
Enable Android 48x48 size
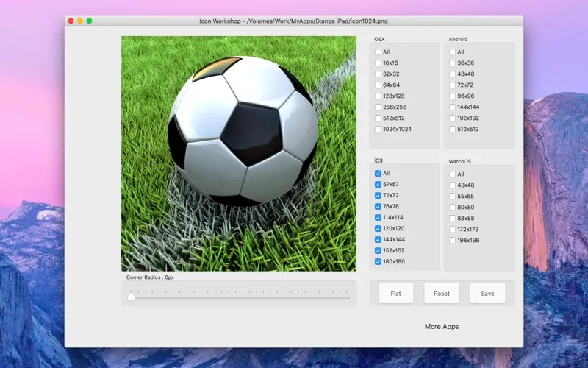pyautogui.click(x=453, y=74)
